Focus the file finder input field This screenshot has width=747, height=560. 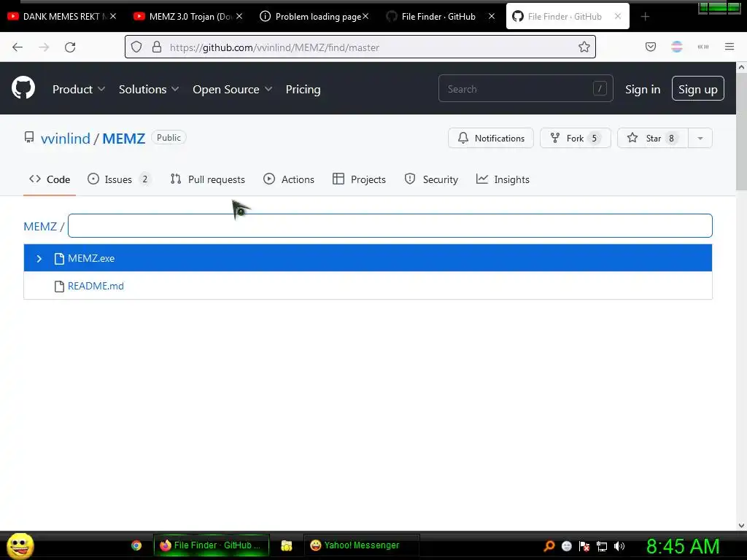pyautogui.click(x=390, y=226)
